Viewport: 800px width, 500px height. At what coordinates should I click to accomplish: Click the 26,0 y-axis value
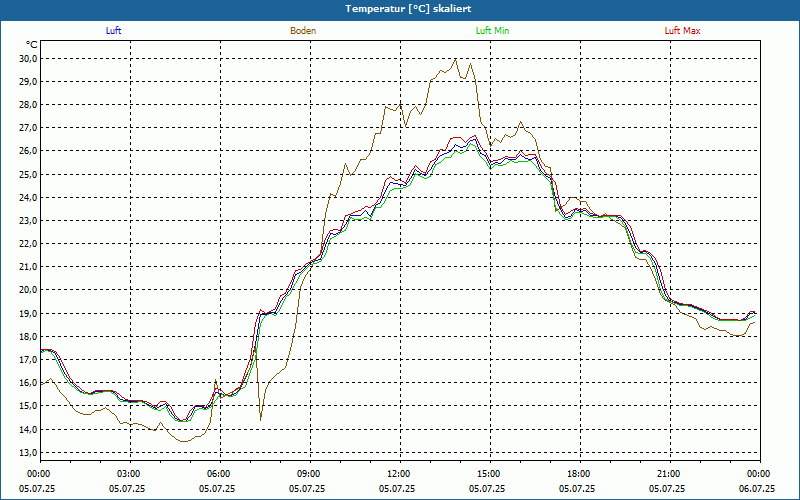(28, 151)
